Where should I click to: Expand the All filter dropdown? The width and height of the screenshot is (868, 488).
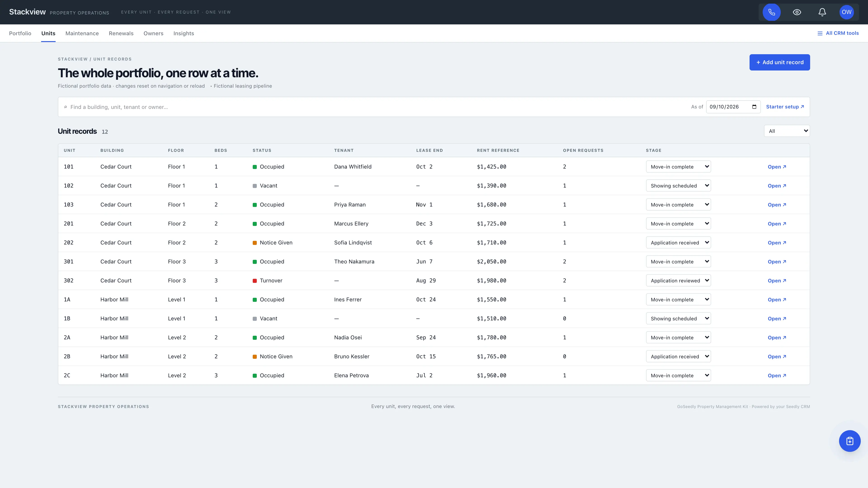click(x=786, y=131)
